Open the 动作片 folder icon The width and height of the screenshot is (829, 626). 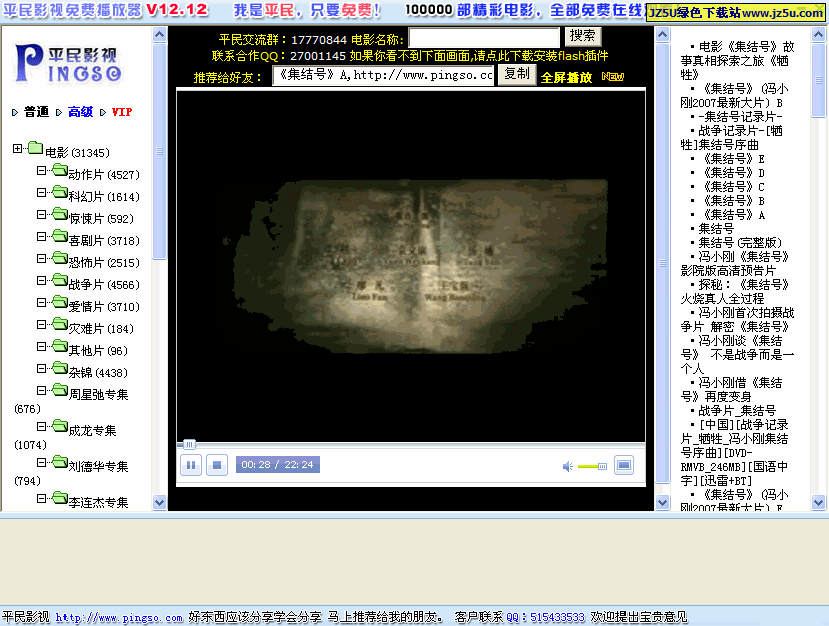(60, 170)
